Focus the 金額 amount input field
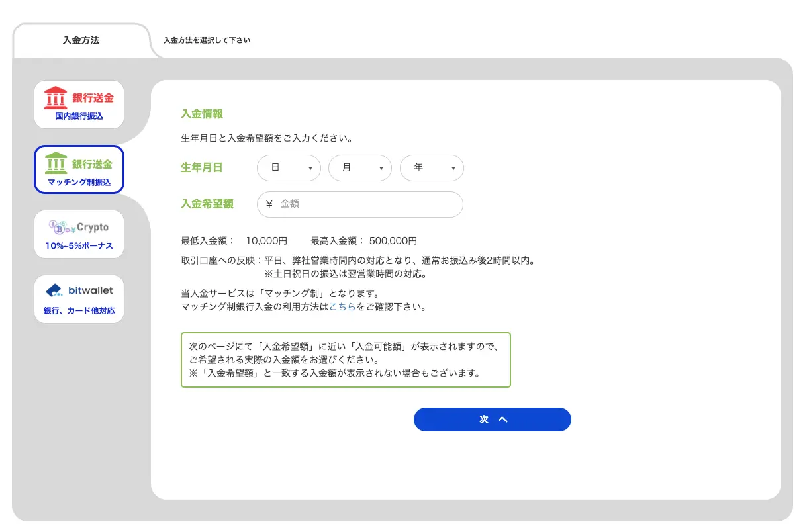Viewport: 805px width, 532px height. [x=360, y=204]
